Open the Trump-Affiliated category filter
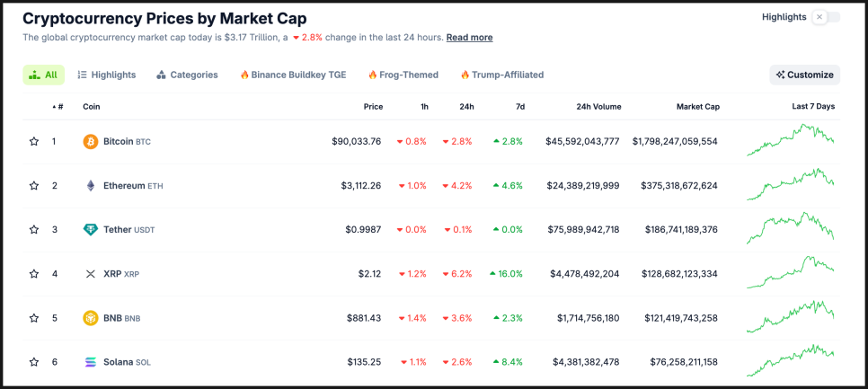Image resolution: width=868 pixels, height=389 pixels. coord(501,75)
